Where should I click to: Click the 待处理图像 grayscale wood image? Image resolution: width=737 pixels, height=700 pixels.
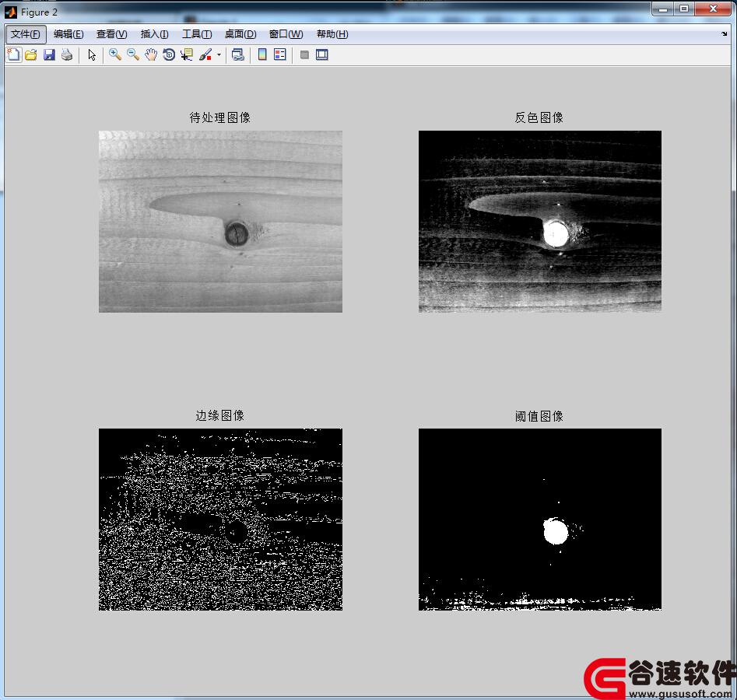[220, 222]
